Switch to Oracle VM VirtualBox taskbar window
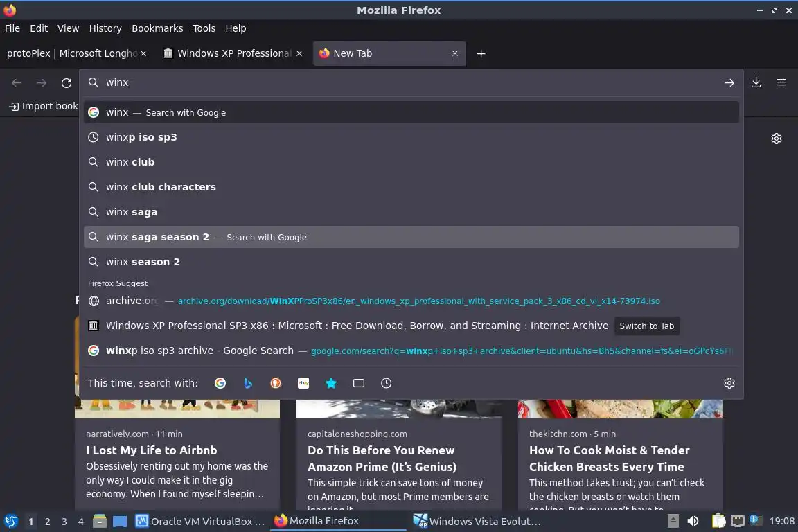 (200, 522)
